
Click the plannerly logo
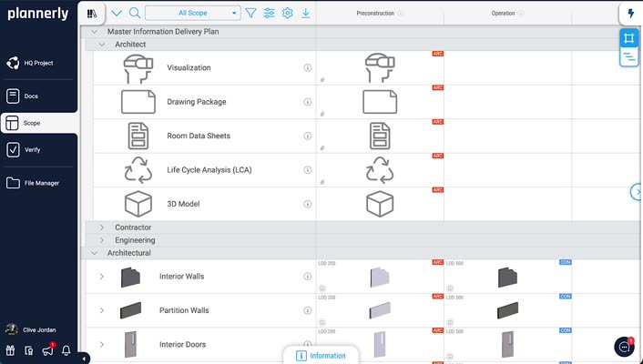click(x=38, y=14)
